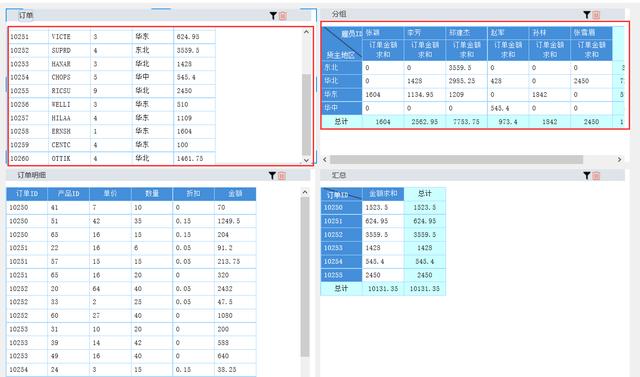Open the filter icon of the 分组 panel
Viewport: 640px width, 377px height.
coord(587,15)
